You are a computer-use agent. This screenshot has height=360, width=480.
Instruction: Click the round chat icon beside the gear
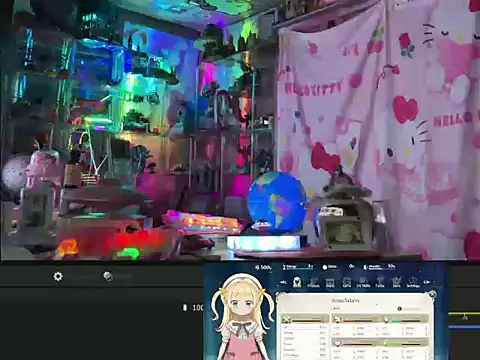pos(108,276)
